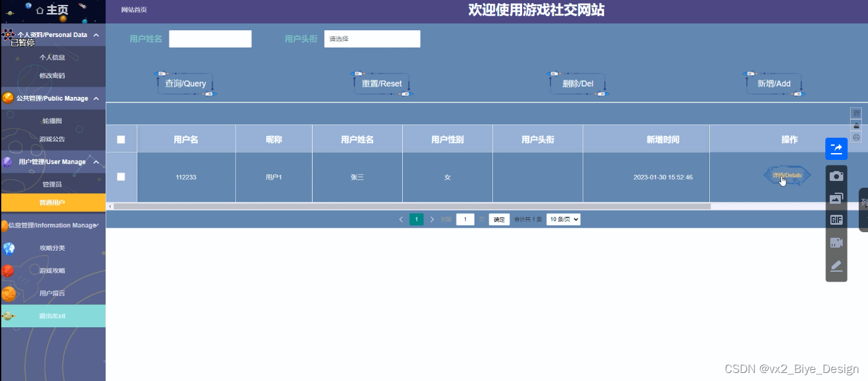Viewport: 868px width, 381px height.
Task: Tick the select-all checkbox in table header
Action: pyautogui.click(x=121, y=140)
